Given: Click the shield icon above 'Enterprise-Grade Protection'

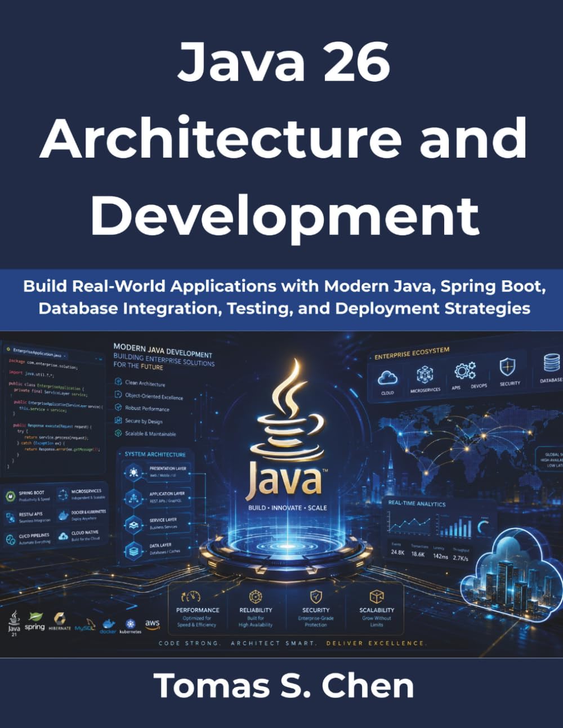Looking at the screenshot, I should click(316, 596).
